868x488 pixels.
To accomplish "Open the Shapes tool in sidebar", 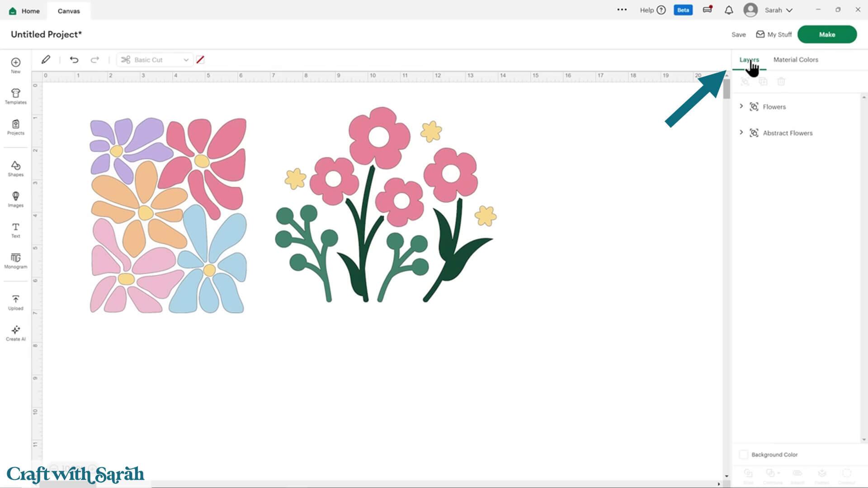I will coord(15,168).
